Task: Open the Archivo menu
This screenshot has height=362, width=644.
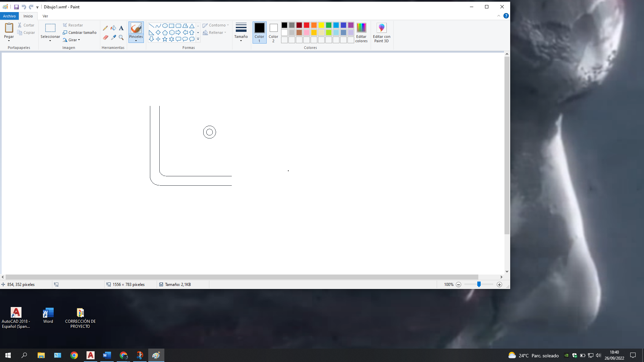Action: coord(9,16)
